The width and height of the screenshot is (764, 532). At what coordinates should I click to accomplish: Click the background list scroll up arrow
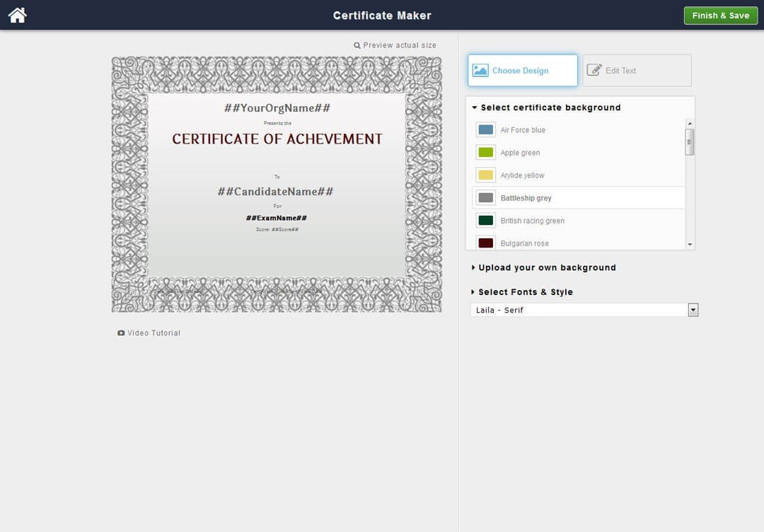tap(690, 124)
